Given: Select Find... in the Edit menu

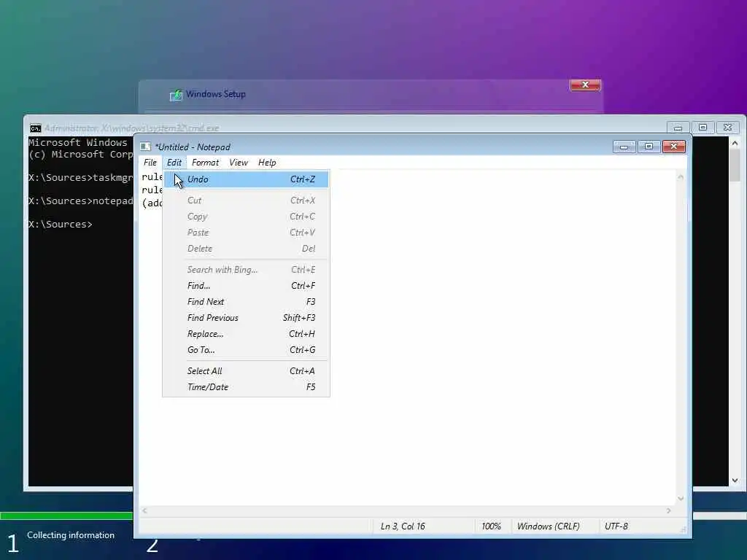Looking at the screenshot, I should (247, 286).
